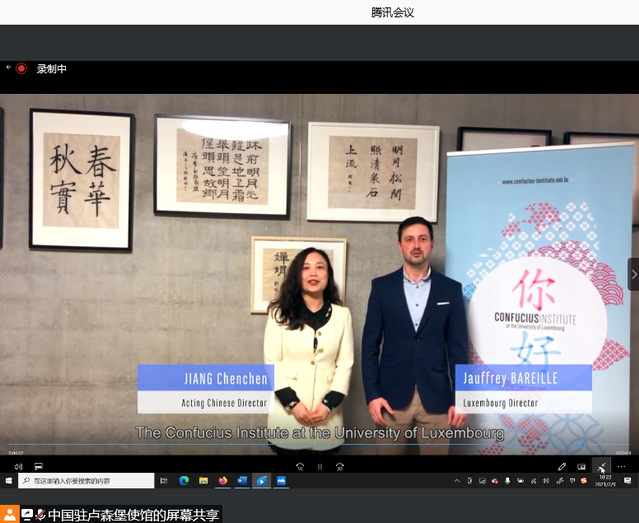Switch to Word on the taskbar

242,481
